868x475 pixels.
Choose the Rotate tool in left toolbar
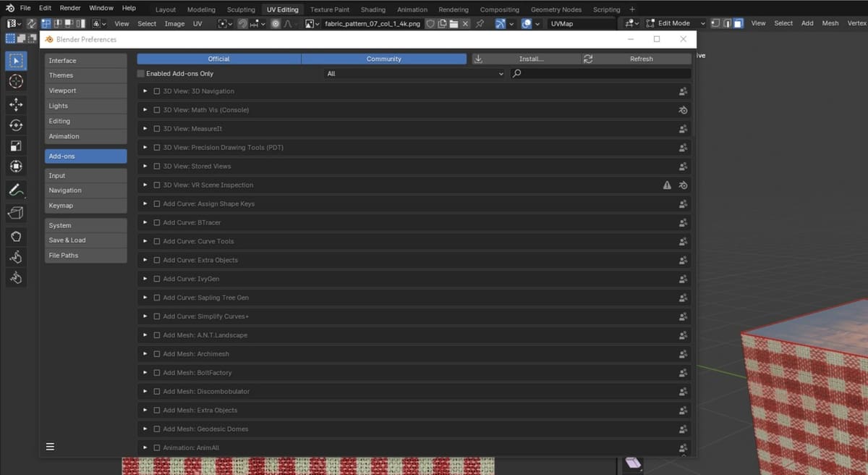coord(16,125)
